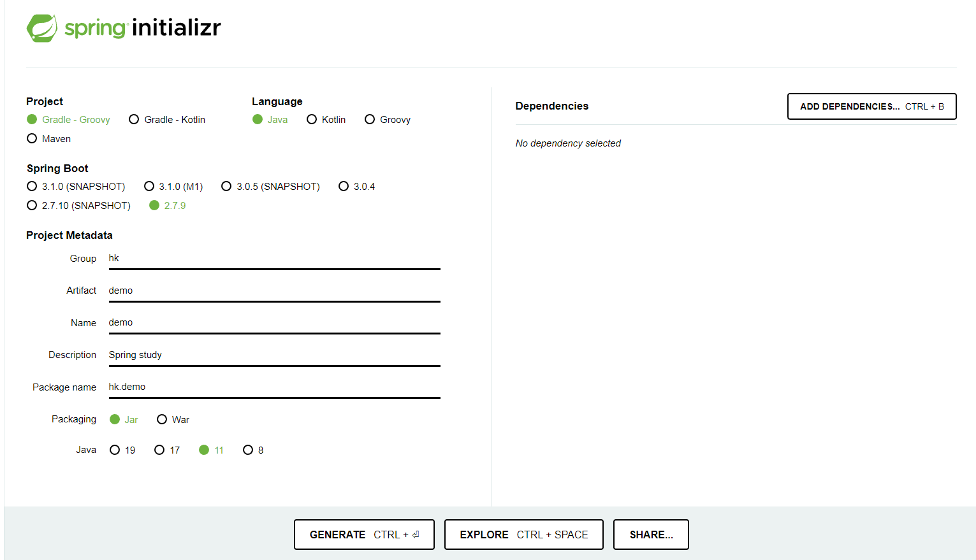This screenshot has width=976, height=560.
Task: Select Java version 17
Action: point(167,450)
